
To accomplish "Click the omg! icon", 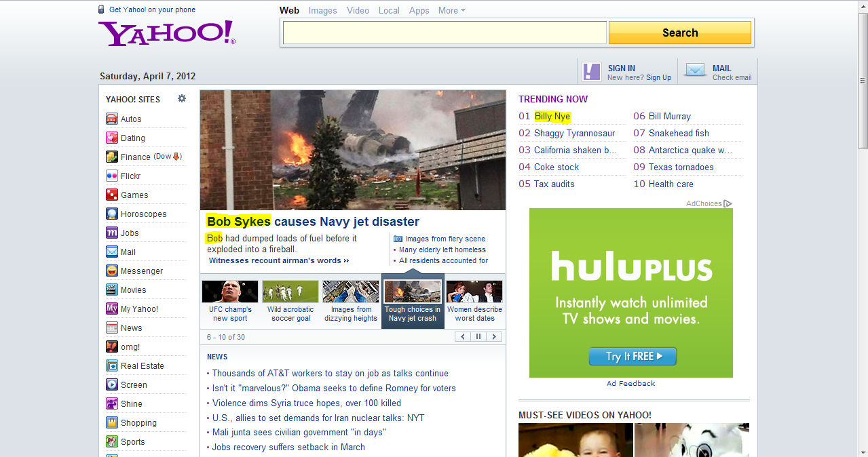I will [112, 346].
